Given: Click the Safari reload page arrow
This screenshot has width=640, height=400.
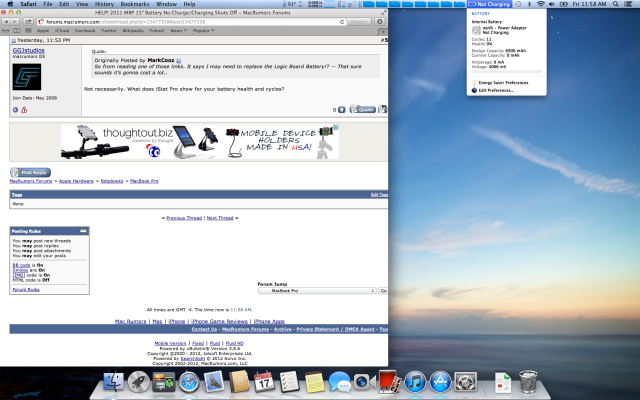Looking at the screenshot, I should click(x=342, y=22).
